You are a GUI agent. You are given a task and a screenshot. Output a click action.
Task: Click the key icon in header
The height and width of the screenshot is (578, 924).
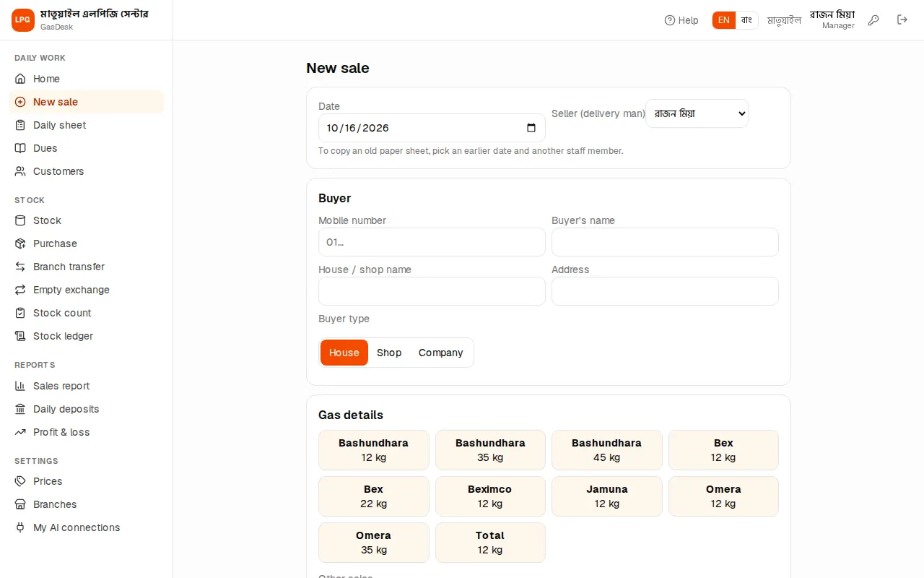[x=873, y=20]
